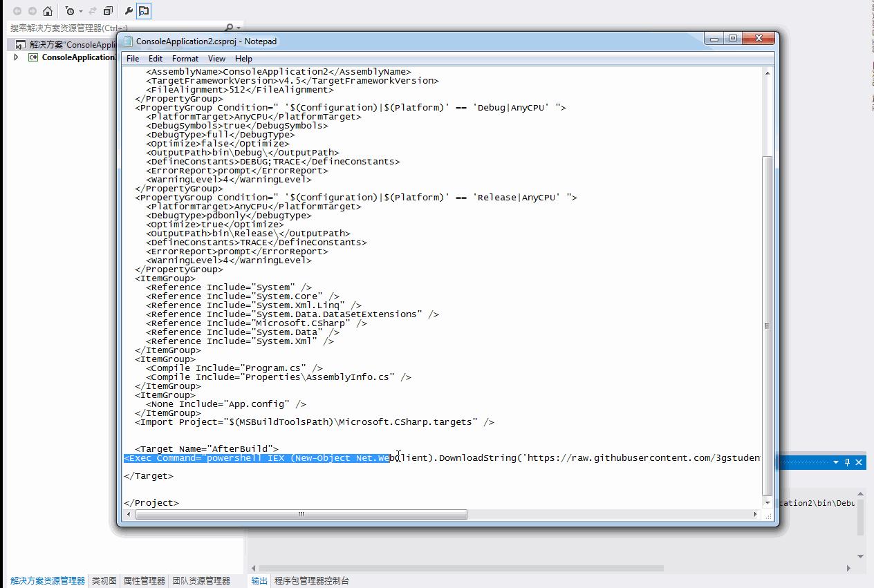This screenshot has height=588, width=874.
Task: Toggle the Preview Selected Items icon
Action: coord(144,11)
